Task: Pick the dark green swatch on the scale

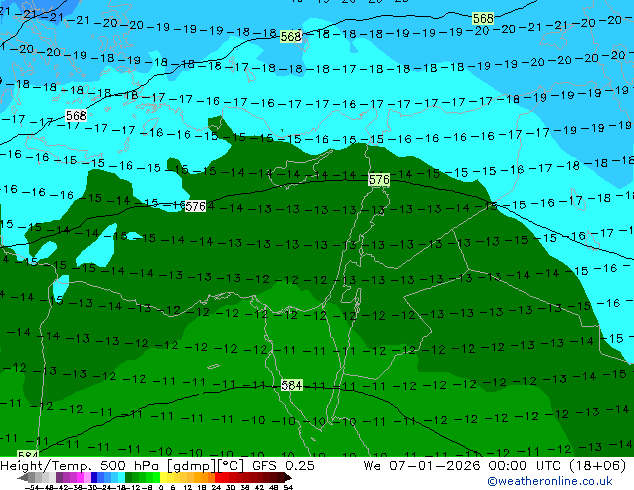Action: tap(129, 477)
